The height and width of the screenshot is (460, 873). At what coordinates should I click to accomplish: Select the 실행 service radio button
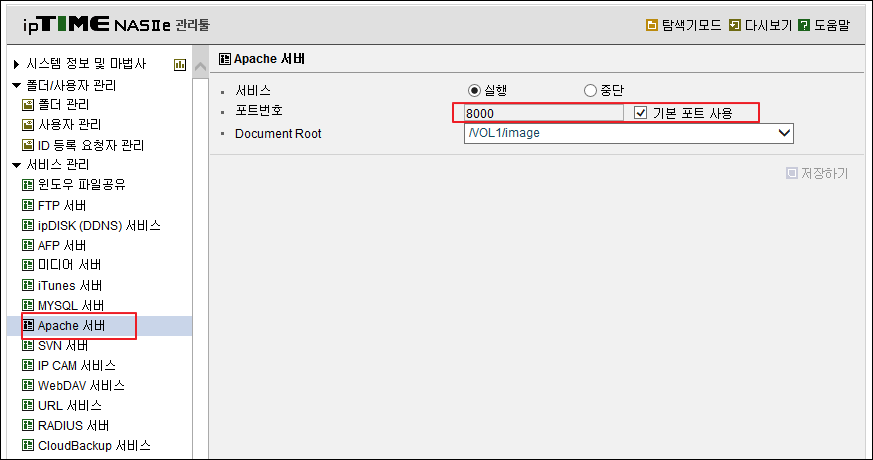click(474, 90)
